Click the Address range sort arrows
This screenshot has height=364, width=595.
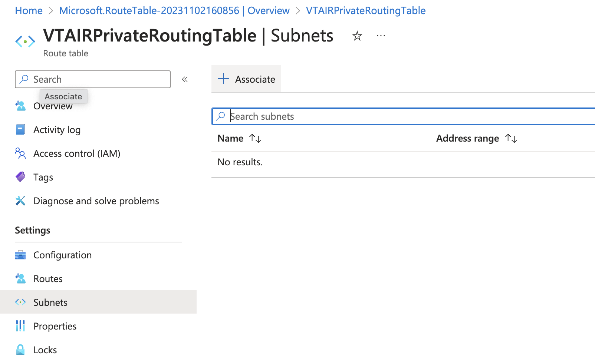coord(511,138)
